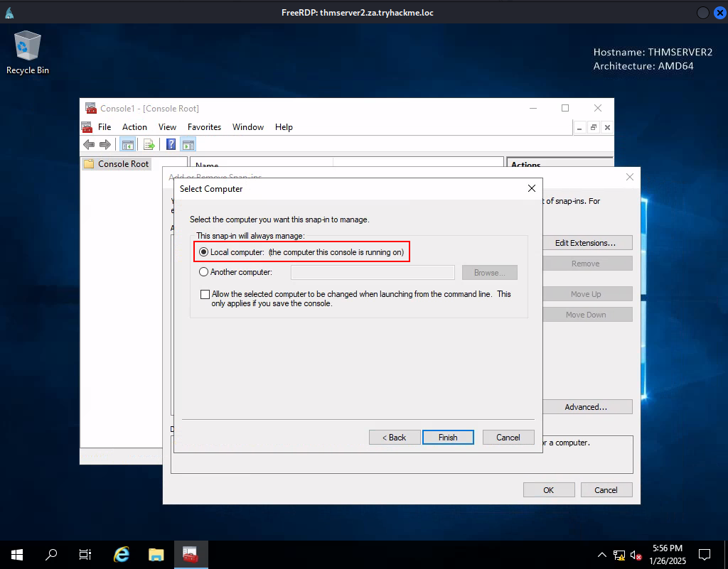Click the Another computer name field
728x569 pixels.
[373, 273]
